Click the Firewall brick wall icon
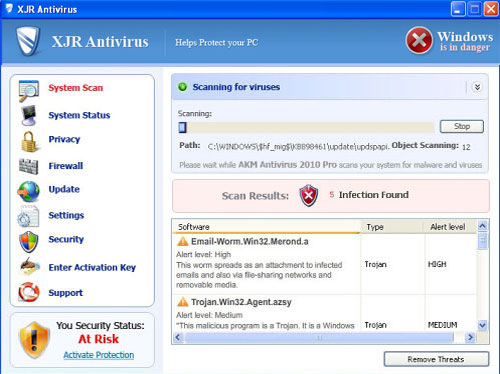The height and width of the screenshot is (374, 500). (29, 166)
